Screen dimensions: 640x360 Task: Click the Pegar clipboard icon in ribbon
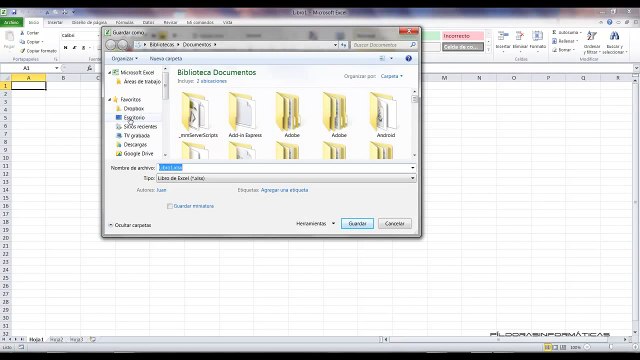point(9,37)
